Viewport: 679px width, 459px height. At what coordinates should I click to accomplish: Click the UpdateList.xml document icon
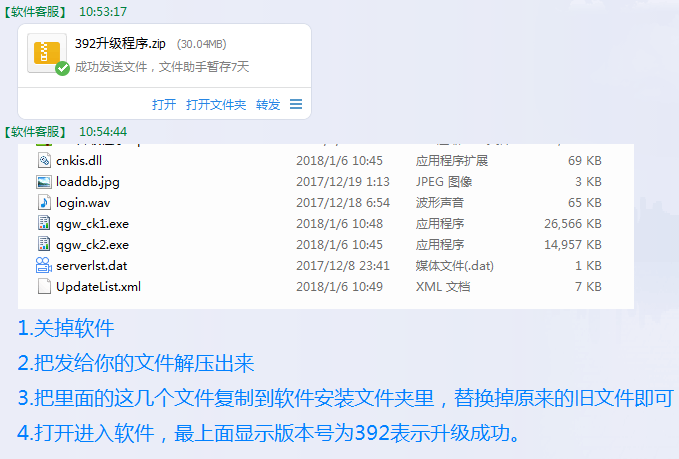coord(43,286)
